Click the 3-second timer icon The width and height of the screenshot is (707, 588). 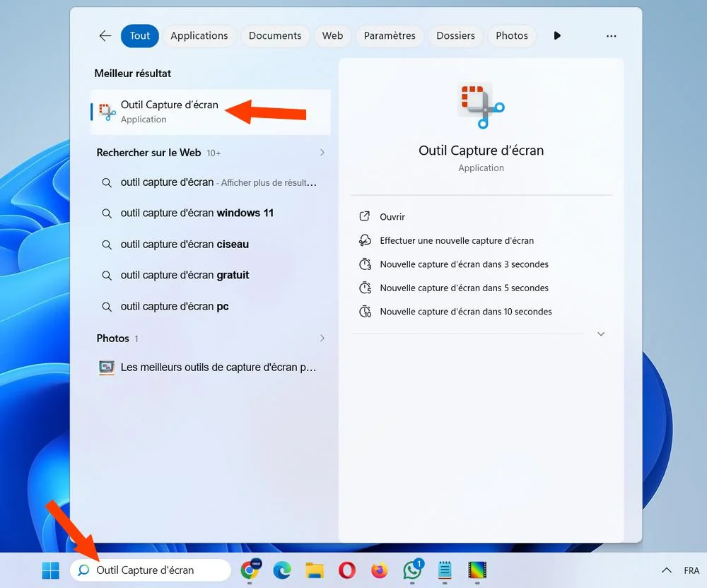365,264
